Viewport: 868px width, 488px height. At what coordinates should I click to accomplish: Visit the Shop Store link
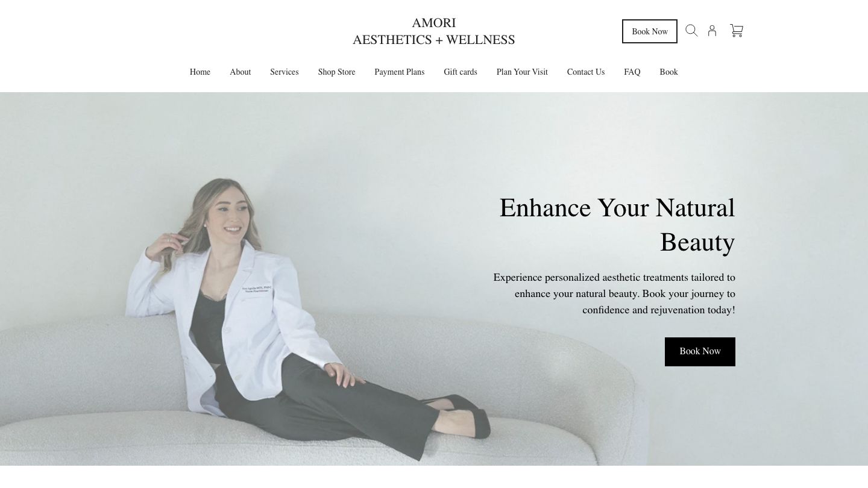tap(336, 72)
